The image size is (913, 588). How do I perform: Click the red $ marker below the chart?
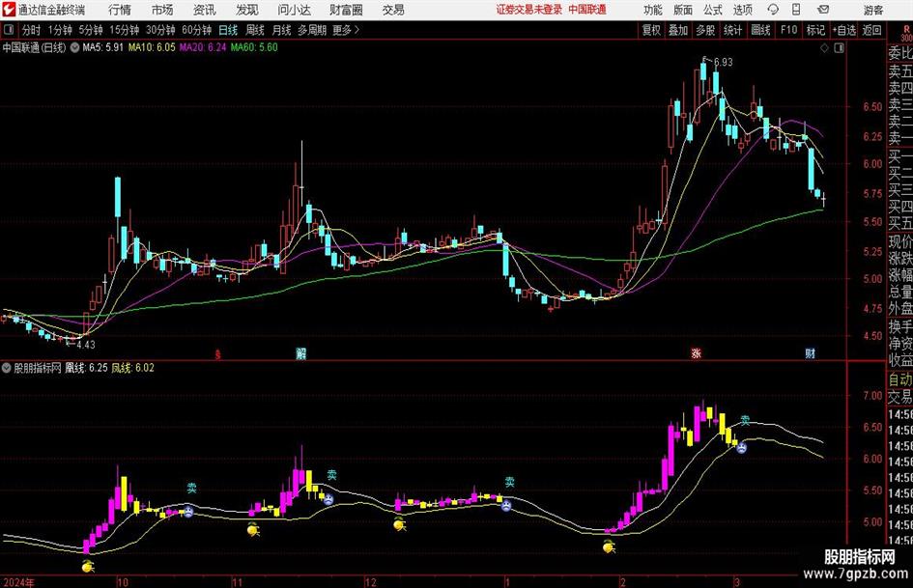pos(217,354)
